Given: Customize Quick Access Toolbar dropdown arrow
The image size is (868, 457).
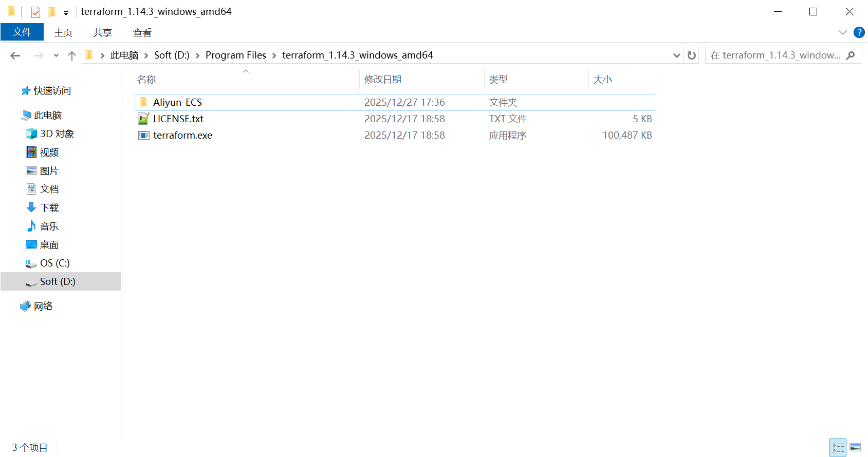Looking at the screenshot, I should [66, 13].
